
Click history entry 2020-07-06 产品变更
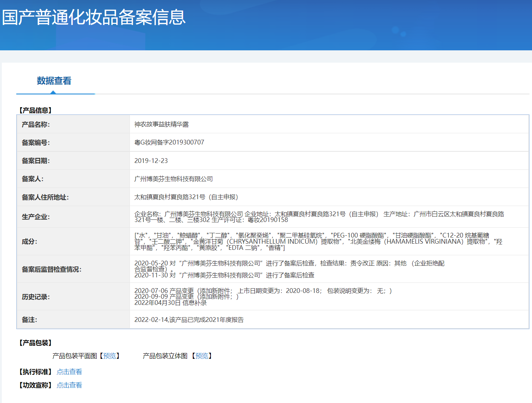tap(263, 291)
